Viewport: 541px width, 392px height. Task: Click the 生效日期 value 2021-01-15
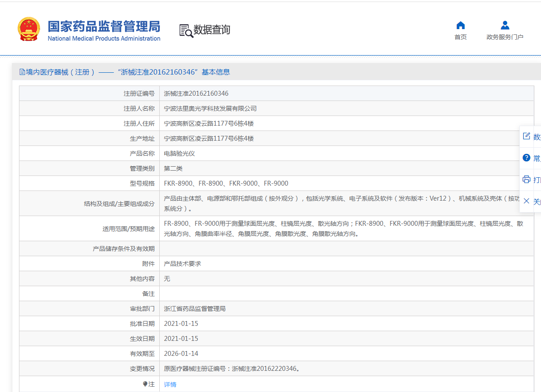(181, 339)
